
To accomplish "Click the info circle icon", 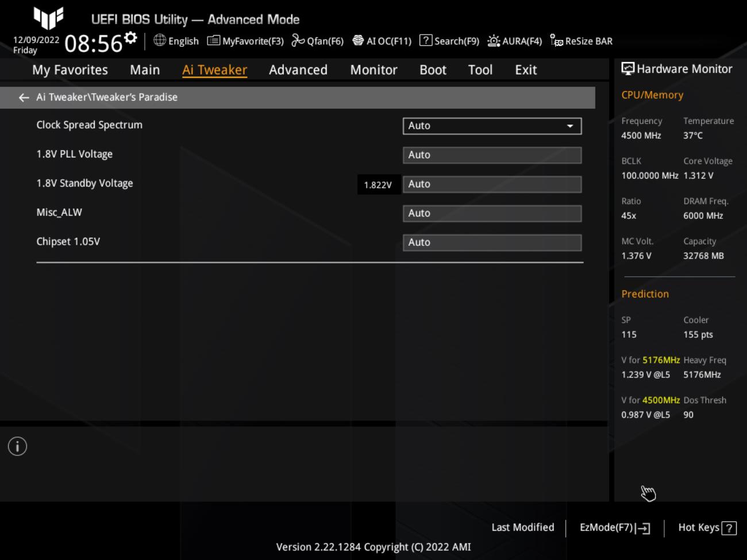I will [17, 446].
